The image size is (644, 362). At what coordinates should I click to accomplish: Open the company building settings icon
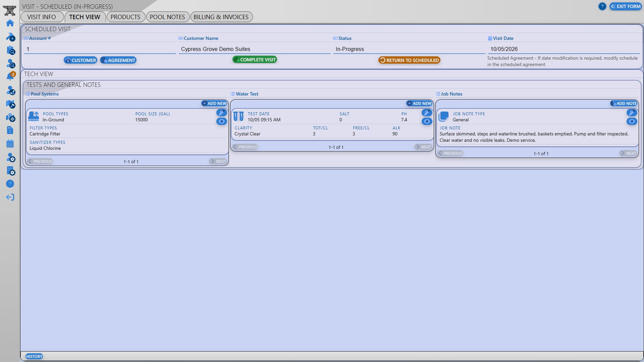click(x=10, y=171)
